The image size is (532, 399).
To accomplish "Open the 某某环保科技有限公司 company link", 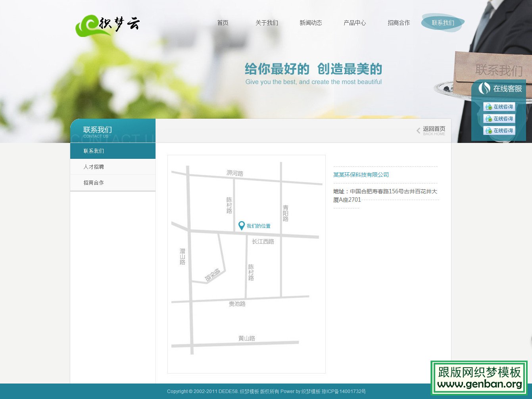I will pyautogui.click(x=361, y=174).
